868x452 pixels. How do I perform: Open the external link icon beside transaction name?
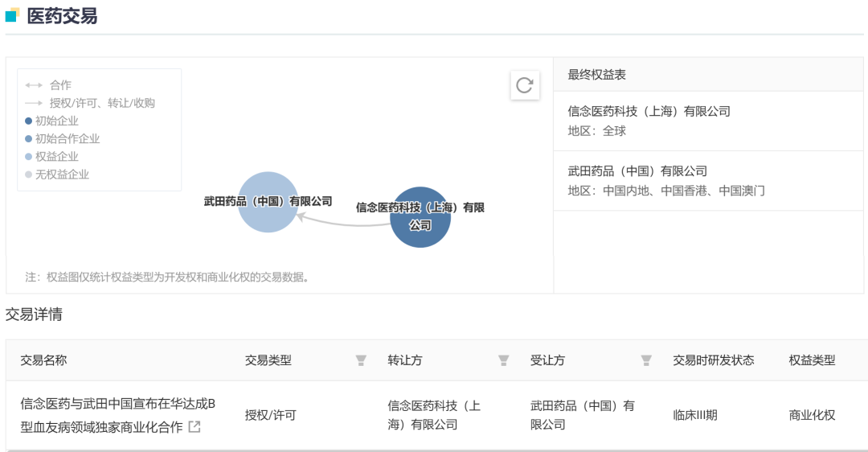pyautogui.click(x=194, y=427)
